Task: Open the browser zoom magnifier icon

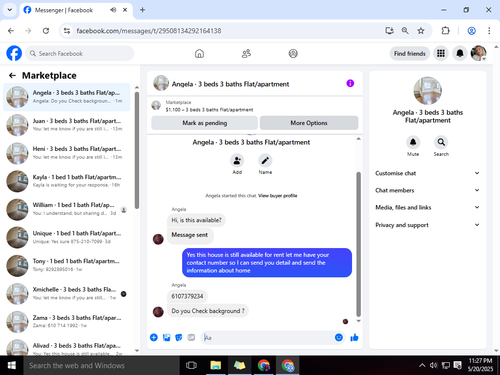Action: (405, 31)
